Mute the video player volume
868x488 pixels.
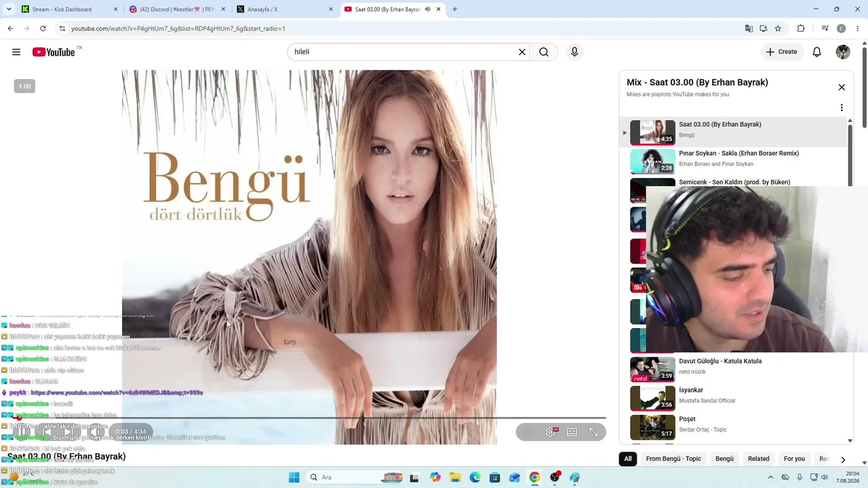pyautogui.click(x=95, y=432)
